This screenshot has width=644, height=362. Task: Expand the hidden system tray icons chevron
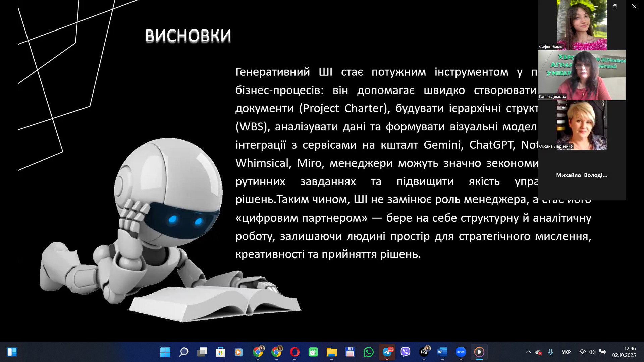pyautogui.click(x=528, y=352)
